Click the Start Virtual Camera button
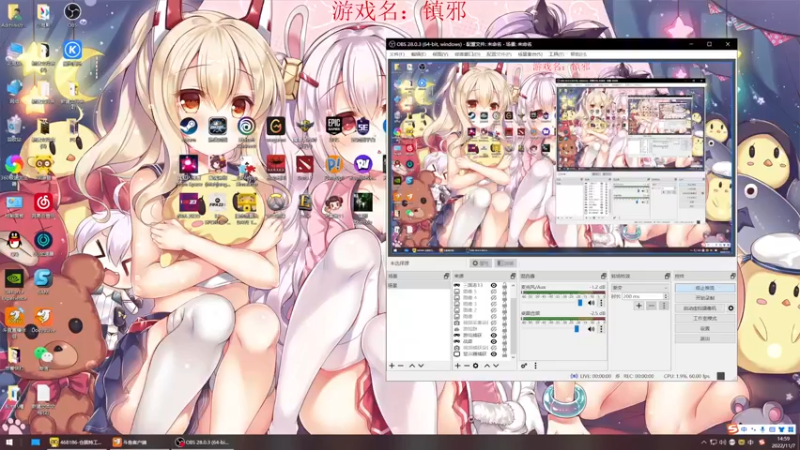The image size is (800, 450). [700, 308]
